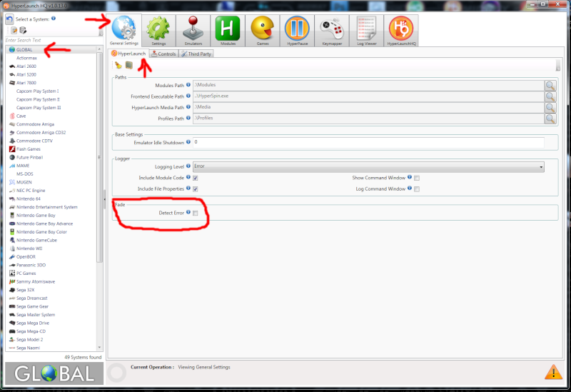Select MAME in the systems list
Screen dimensions: 571x392
51,166
